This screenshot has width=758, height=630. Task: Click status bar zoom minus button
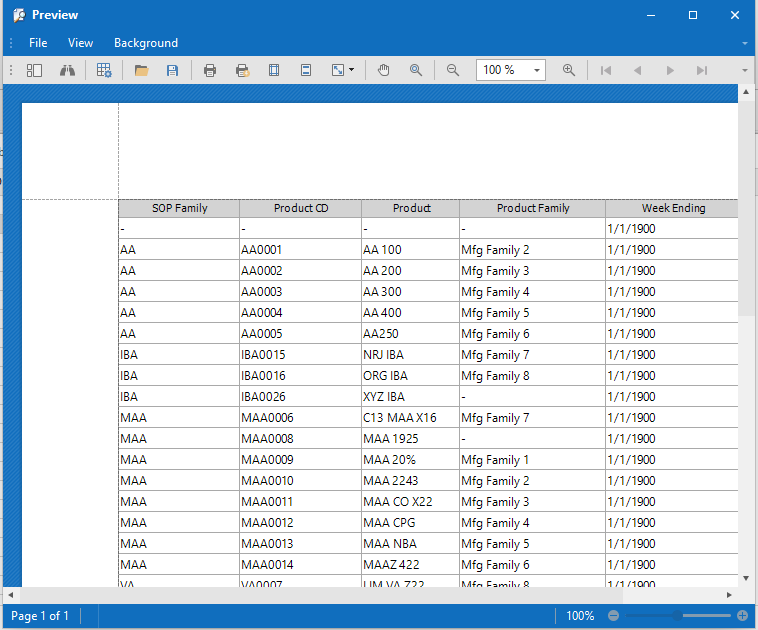tap(613, 615)
